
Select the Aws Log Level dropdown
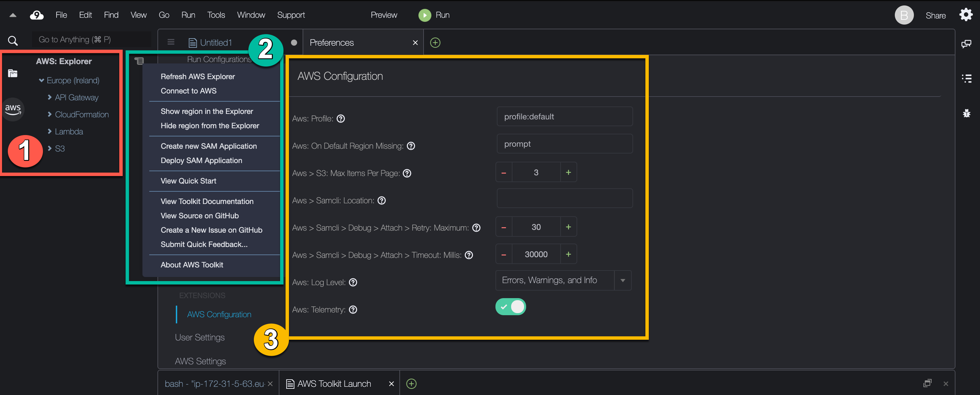[563, 280]
